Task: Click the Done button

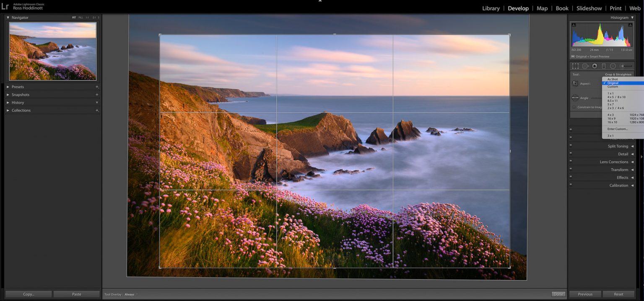Action: [x=558, y=294]
